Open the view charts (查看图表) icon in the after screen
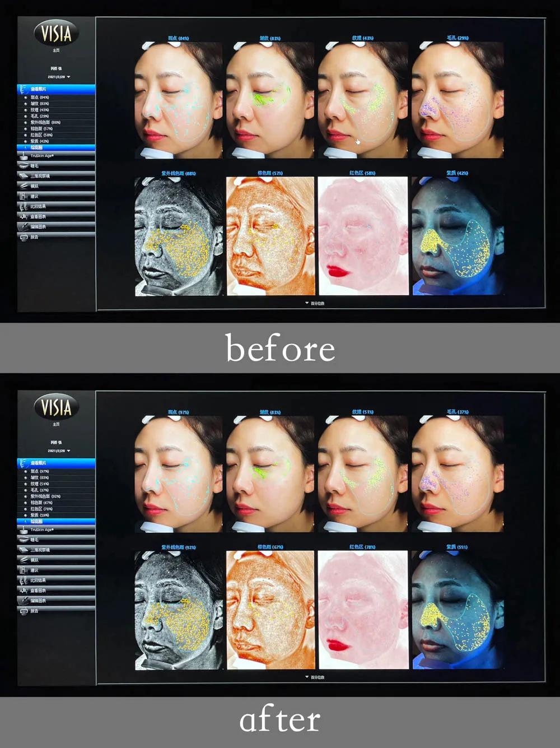 [x=24, y=590]
